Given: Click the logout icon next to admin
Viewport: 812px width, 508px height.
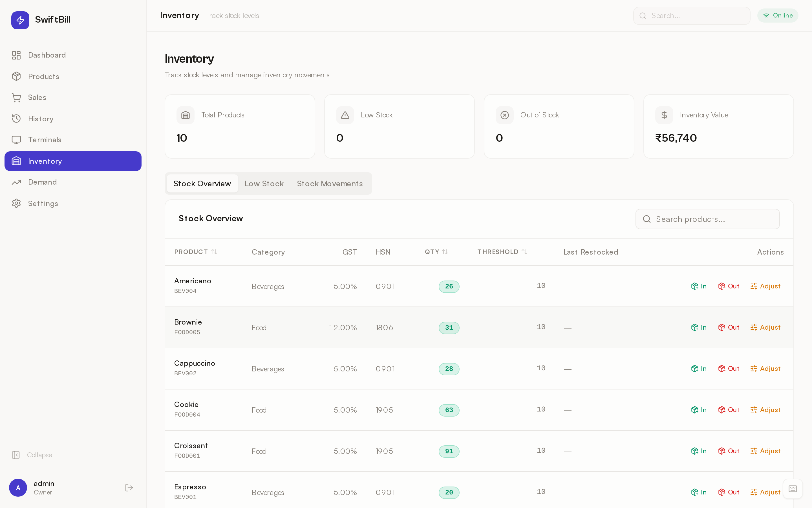Looking at the screenshot, I should [x=129, y=487].
